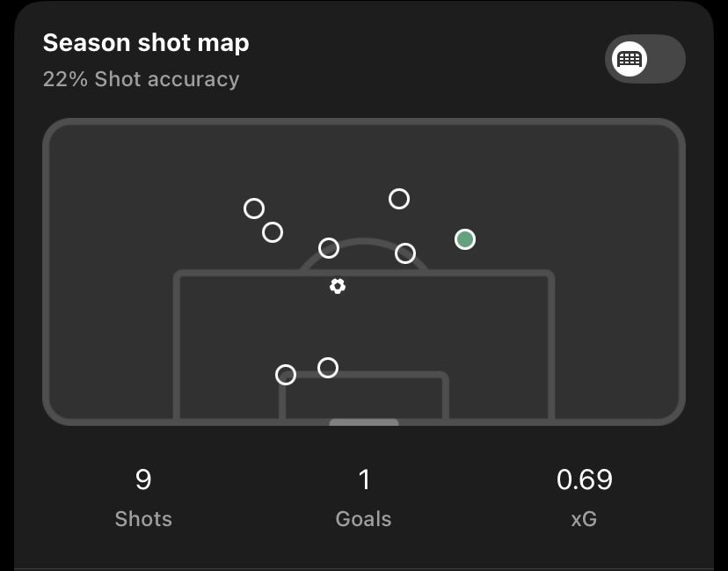Pick the shot marker on the arc's left edge

[x=329, y=248]
